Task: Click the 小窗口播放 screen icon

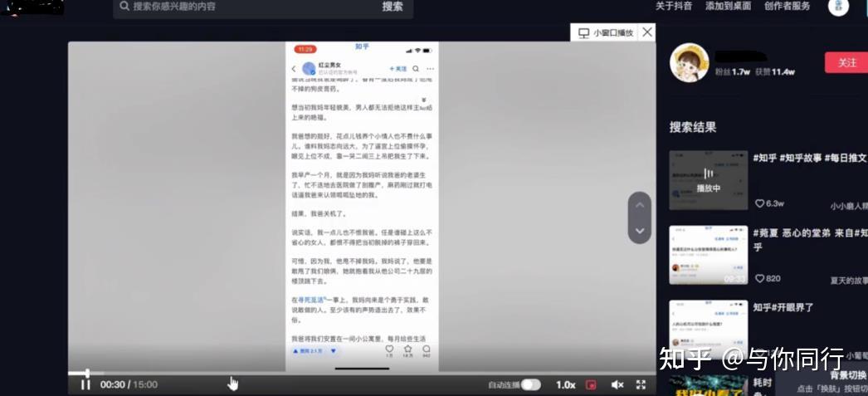Action: (583, 33)
